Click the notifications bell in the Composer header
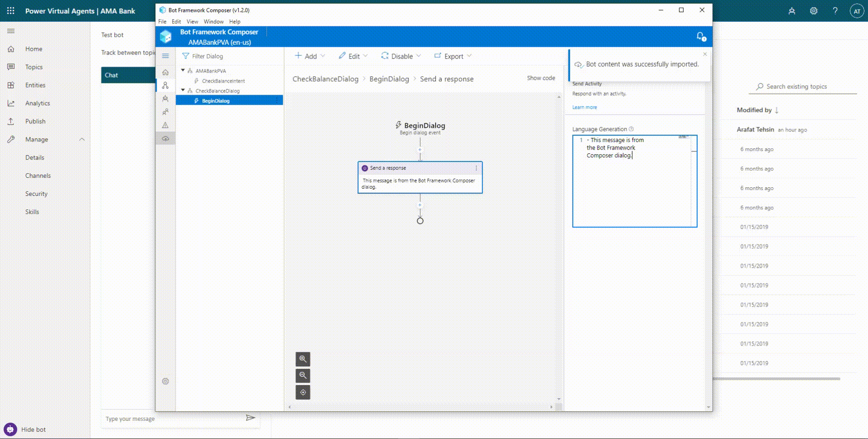 (x=700, y=36)
